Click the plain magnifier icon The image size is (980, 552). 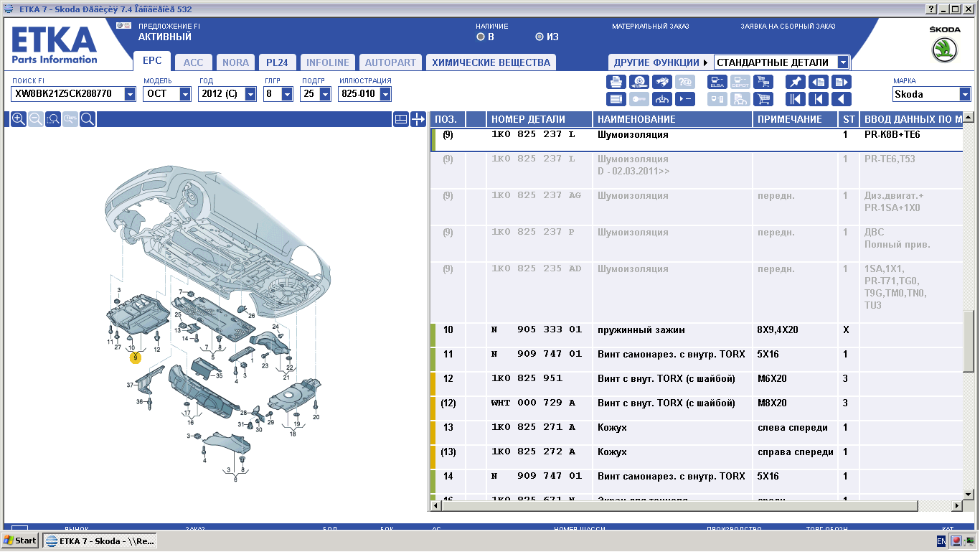[88, 119]
